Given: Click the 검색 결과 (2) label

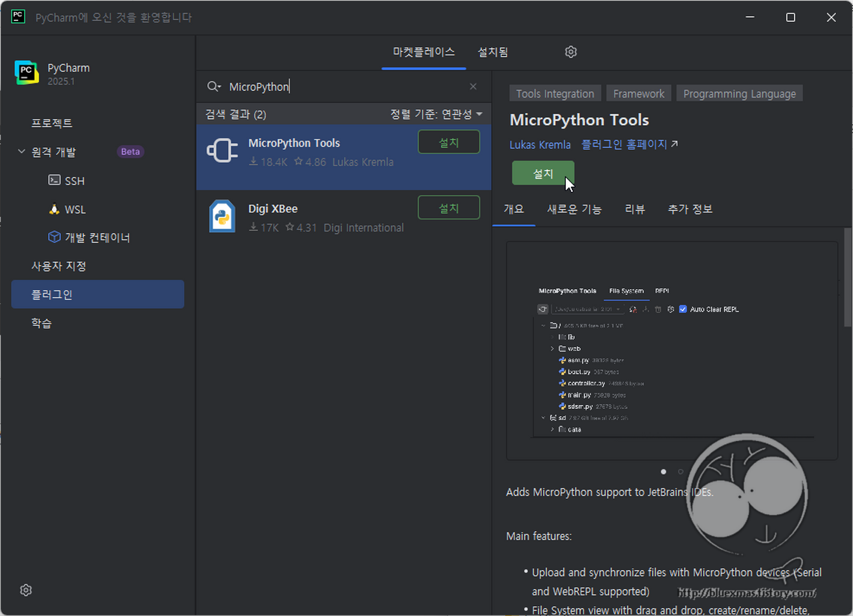Looking at the screenshot, I should (236, 115).
